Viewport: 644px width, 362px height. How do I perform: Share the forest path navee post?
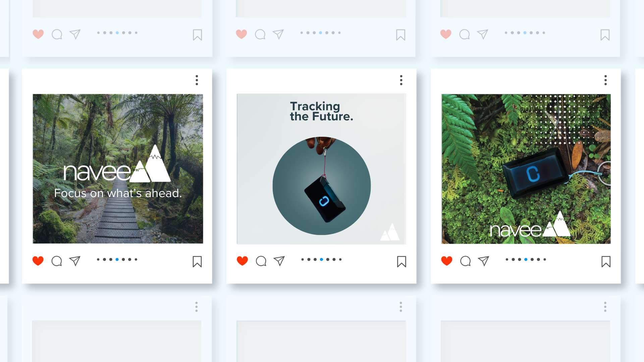coord(75,261)
